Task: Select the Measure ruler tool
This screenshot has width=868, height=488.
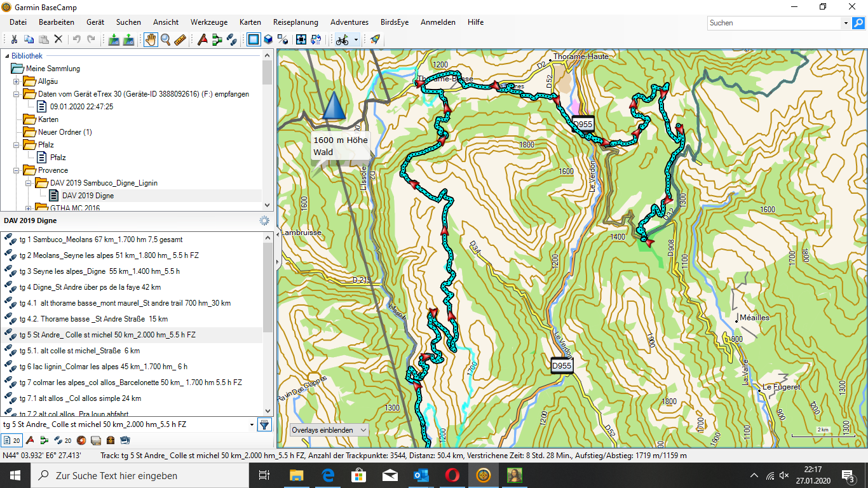Action: pyautogui.click(x=180, y=39)
